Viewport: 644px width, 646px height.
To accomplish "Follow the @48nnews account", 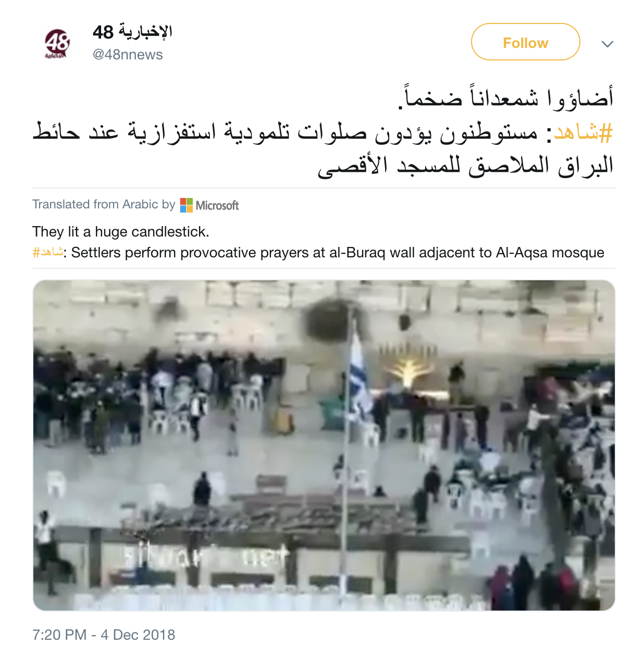I will [x=525, y=42].
